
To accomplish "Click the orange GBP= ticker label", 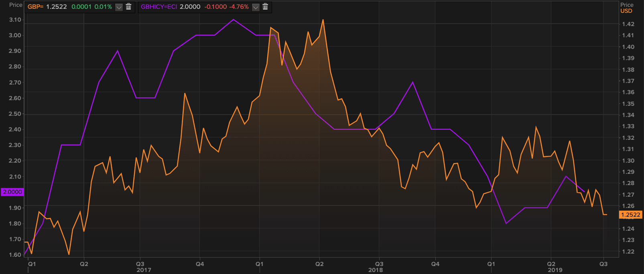I will [35, 7].
